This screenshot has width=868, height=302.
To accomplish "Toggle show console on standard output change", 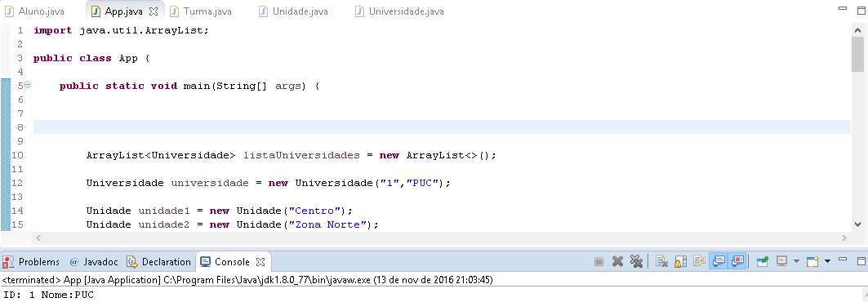I will pyautogui.click(x=719, y=262).
